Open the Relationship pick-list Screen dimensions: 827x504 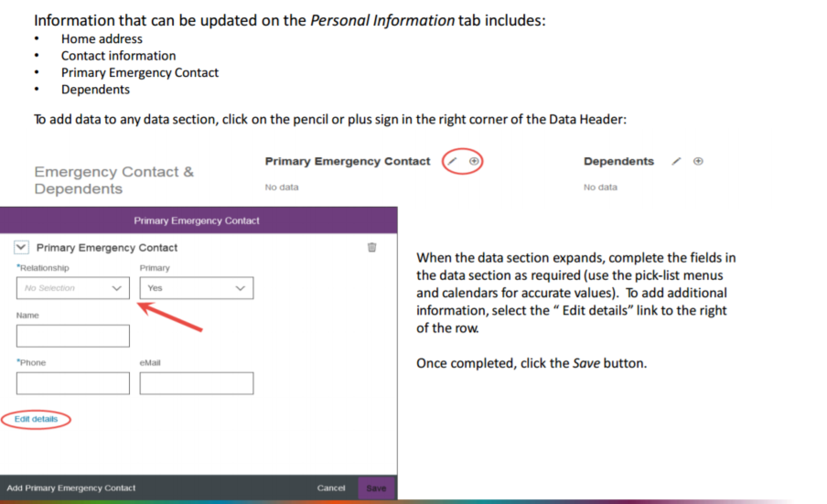(73, 288)
